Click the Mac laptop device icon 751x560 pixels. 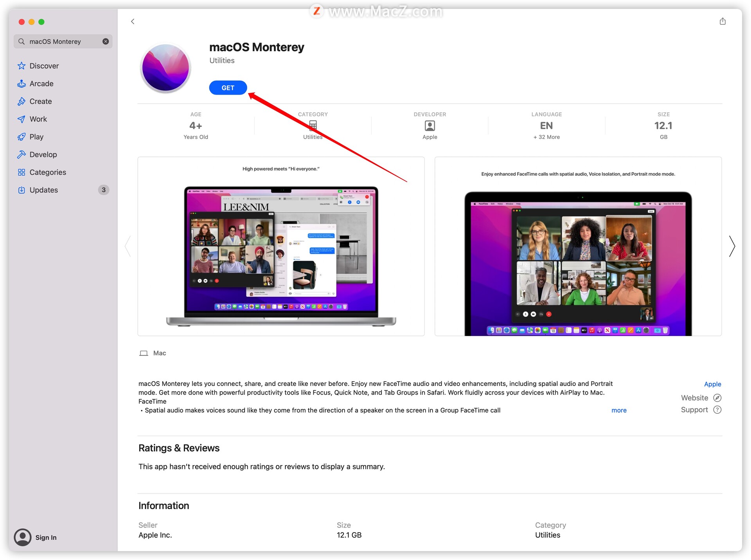[x=144, y=353]
